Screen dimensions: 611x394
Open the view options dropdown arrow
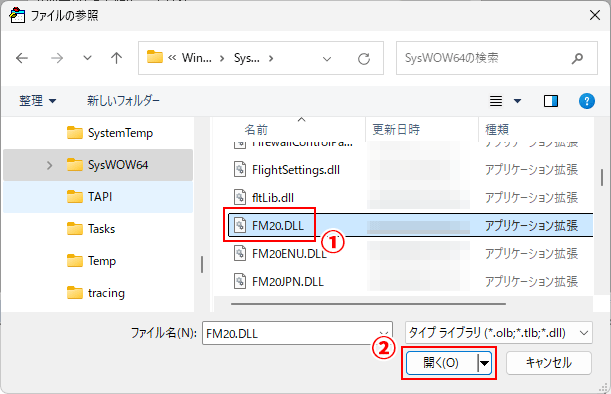(x=517, y=101)
